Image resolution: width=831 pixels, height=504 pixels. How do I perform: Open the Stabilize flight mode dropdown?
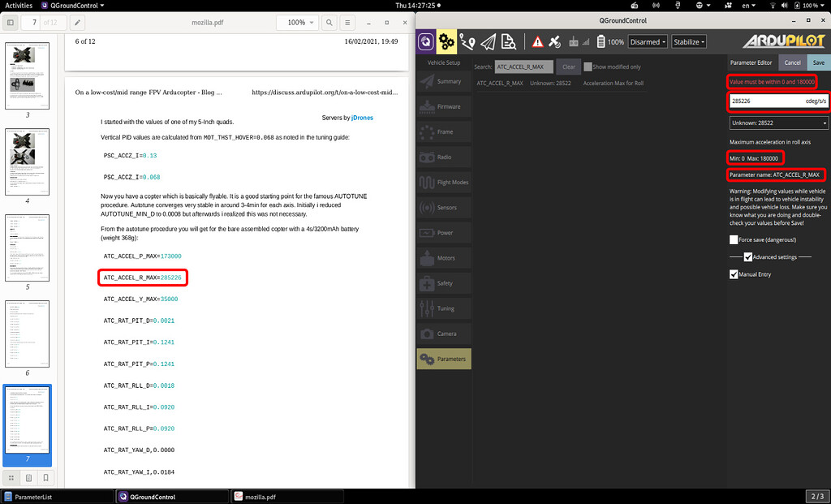pyautogui.click(x=691, y=41)
